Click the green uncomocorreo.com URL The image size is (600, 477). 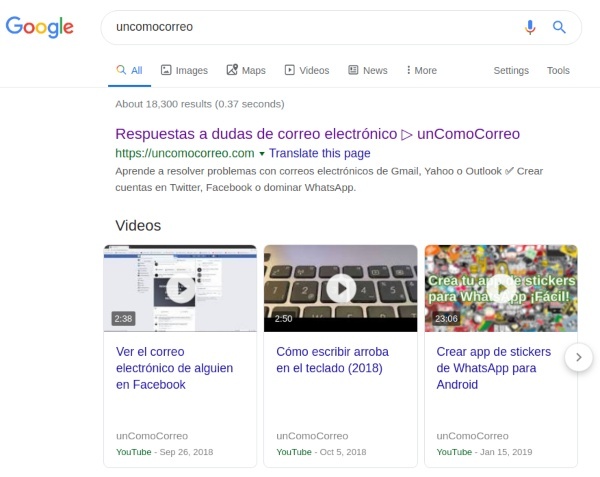tap(185, 153)
